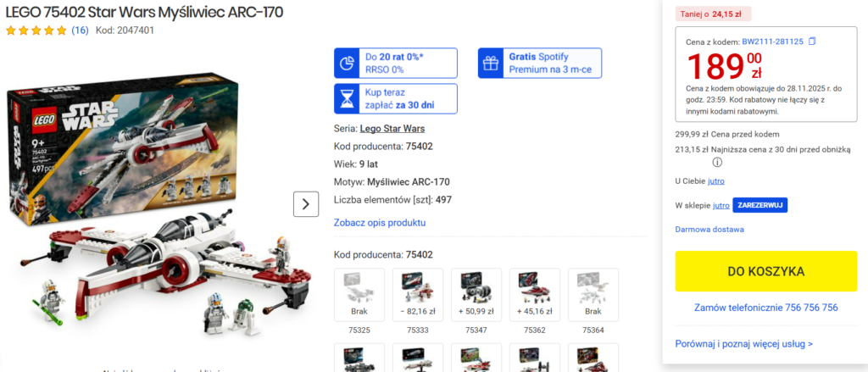Select LEGO set 75333 variant thumbnail
This screenshot has width=868, height=372.
(418, 295)
